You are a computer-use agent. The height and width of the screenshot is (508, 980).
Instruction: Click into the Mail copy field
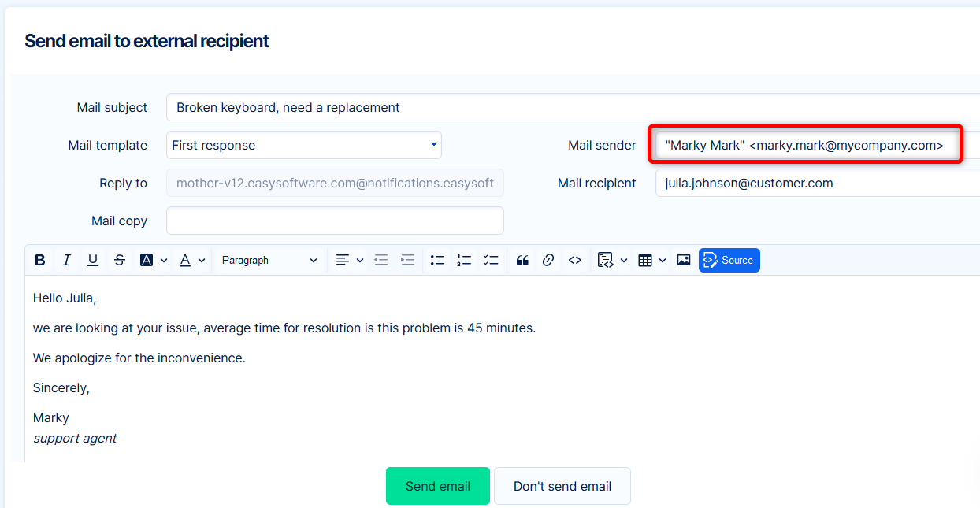(335, 221)
